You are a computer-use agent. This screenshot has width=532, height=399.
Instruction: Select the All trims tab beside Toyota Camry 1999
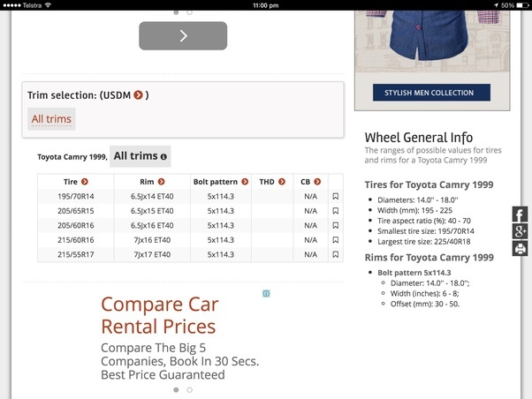[141, 156]
